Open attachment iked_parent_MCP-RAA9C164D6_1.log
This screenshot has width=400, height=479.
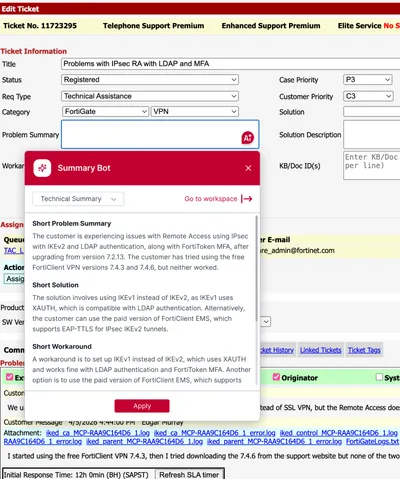pyautogui.click(x=144, y=441)
